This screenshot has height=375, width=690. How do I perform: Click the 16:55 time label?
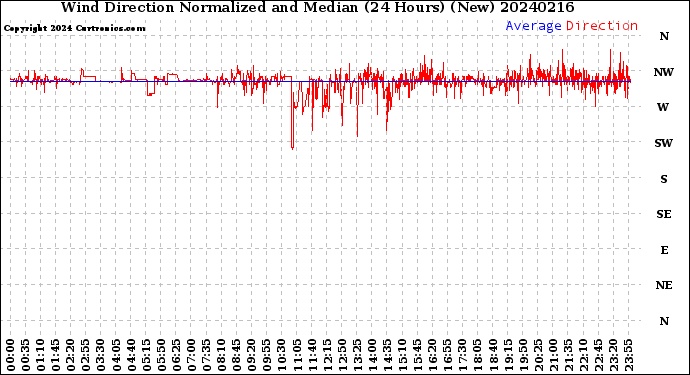(448, 355)
